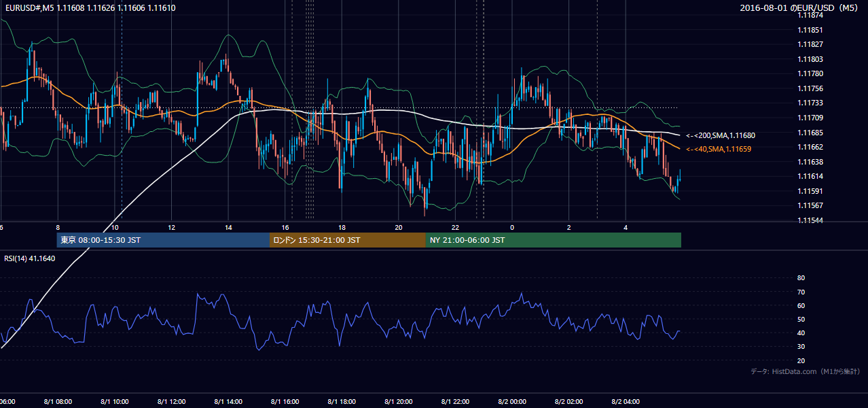Viewport: 868px width, 408px height.
Task: Select the London 15:30-21:00 JST session bar
Action: pos(348,240)
